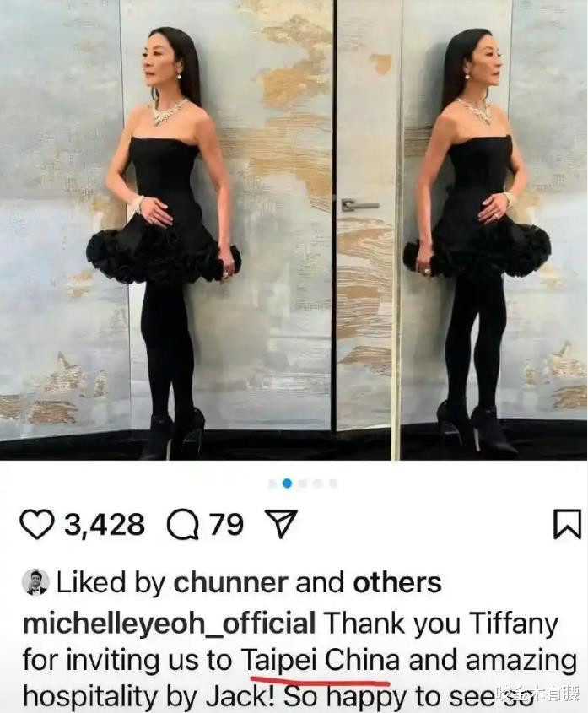This screenshot has width=588, height=713.
Task: Click the 79 comments count
Action: (x=226, y=524)
